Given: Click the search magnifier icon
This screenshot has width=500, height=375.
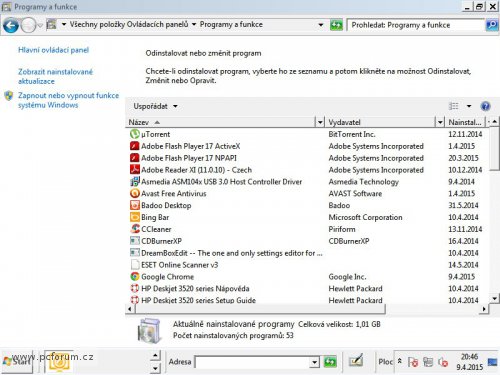Looking at the screenshot, I should (x=492, y=25).
